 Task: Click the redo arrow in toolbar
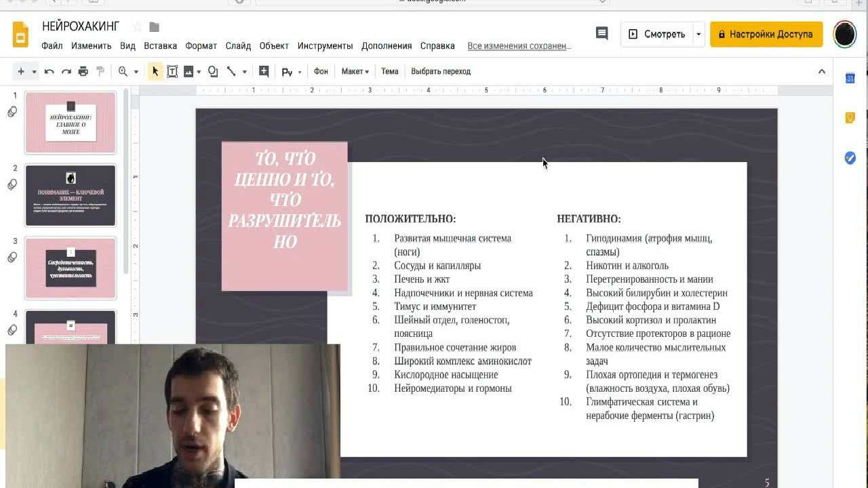coord(66,71)
